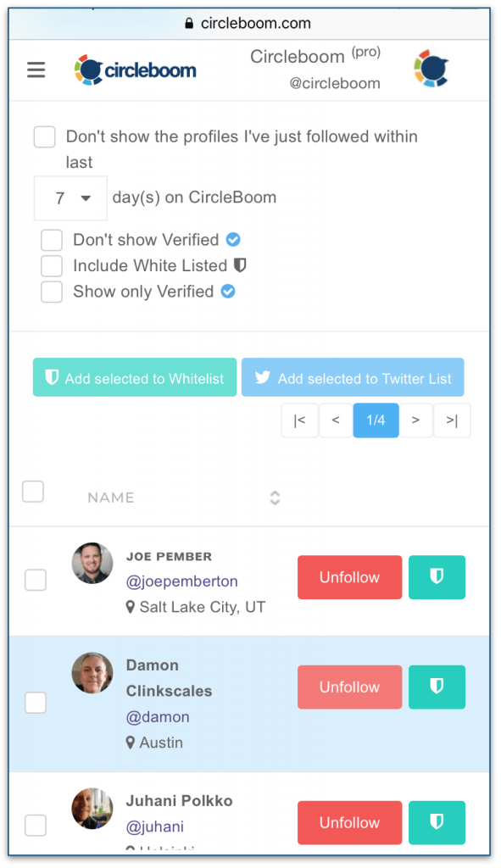Open the 7 days dropdown
The height and width of the screenshot is (868, 501).
pyautogui.click(x=71, y=198)
